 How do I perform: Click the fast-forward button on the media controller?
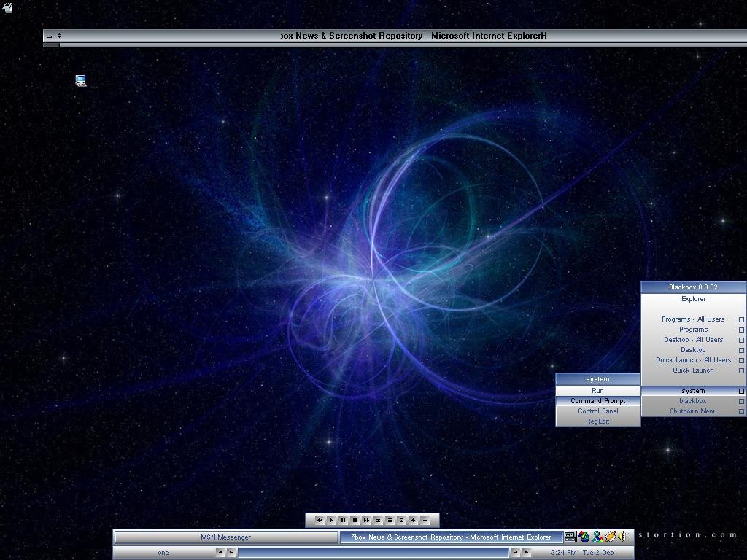coord(366,520)
